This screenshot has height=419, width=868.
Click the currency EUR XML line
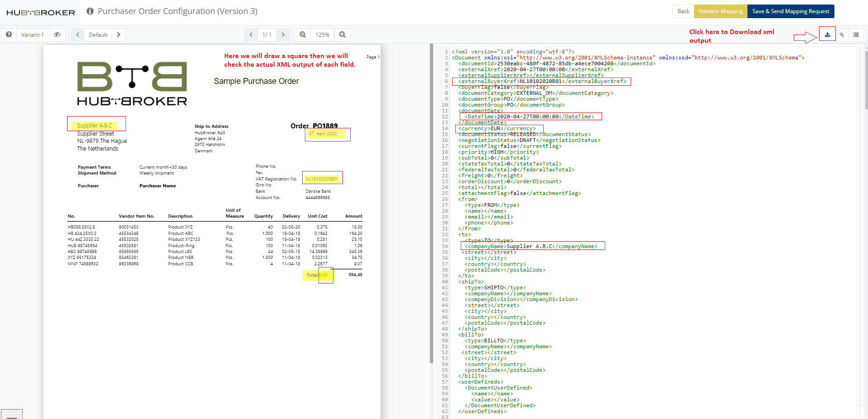tap(497, 128)
